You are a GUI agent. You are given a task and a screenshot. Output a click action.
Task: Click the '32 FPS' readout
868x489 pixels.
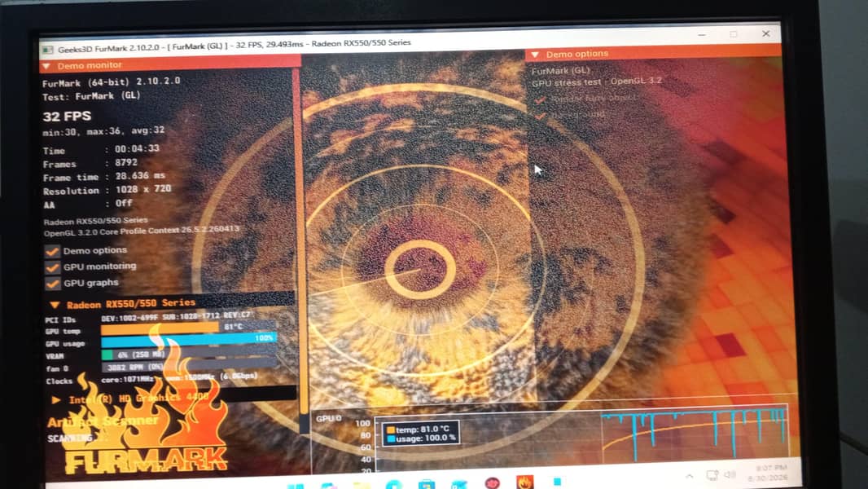pos(67,117)
